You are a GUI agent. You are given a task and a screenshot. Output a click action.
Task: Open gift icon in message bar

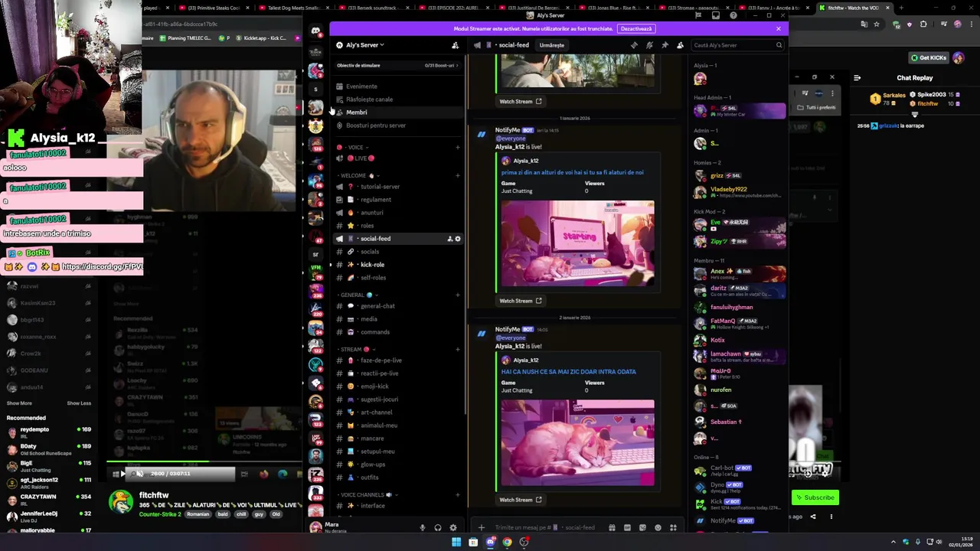[612, 527]
